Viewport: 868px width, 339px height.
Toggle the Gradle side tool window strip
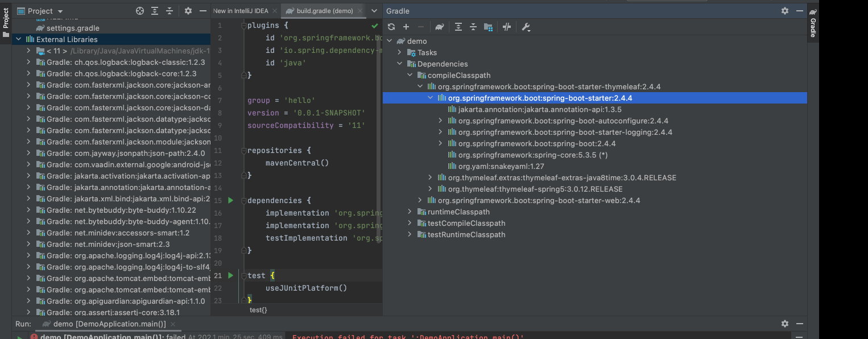coord(813,23)
